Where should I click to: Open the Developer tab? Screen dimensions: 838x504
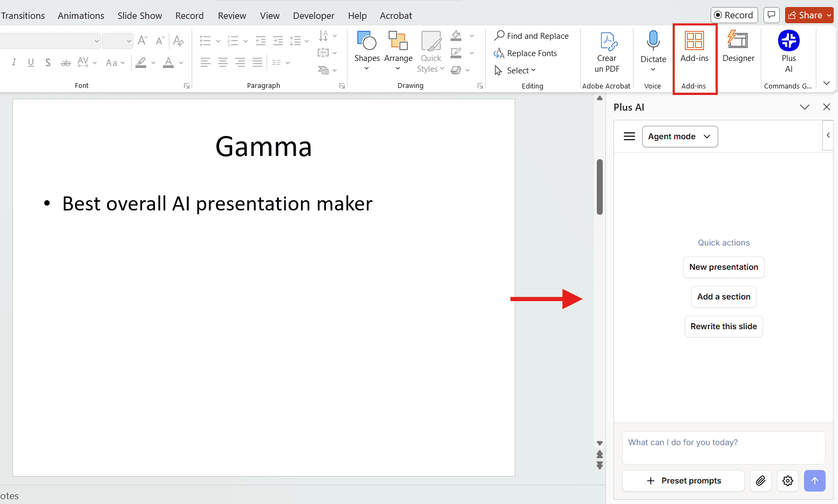click(314, 16)
